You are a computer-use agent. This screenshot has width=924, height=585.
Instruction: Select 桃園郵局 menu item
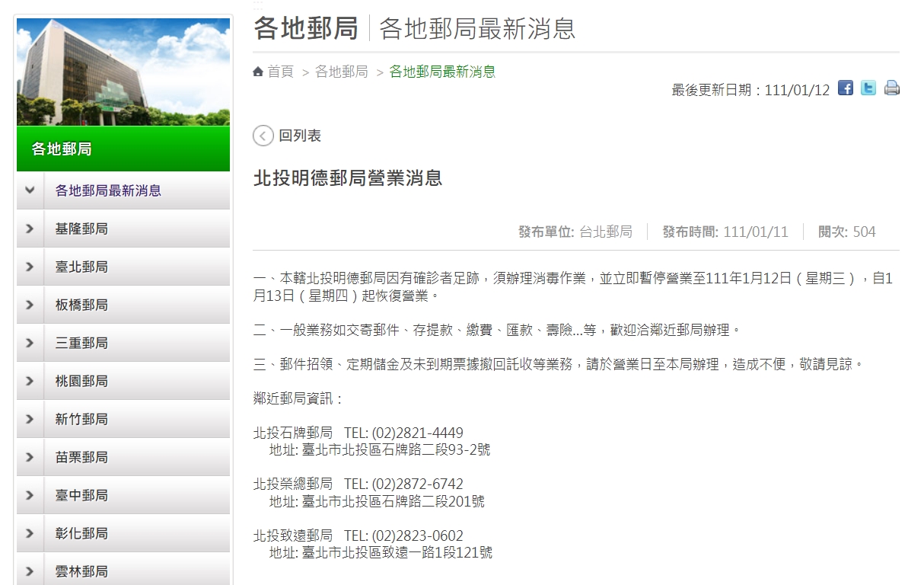pyautogui.click(x=81, y=381)
